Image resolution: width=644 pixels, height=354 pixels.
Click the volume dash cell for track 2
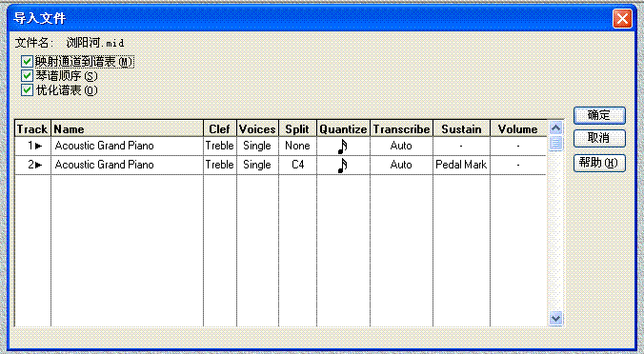(x=518, y=165)
